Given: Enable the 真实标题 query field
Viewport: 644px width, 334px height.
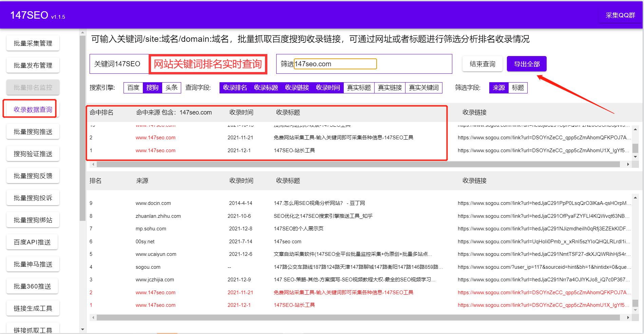Looking at the screenshot, I should pos(358,87).
